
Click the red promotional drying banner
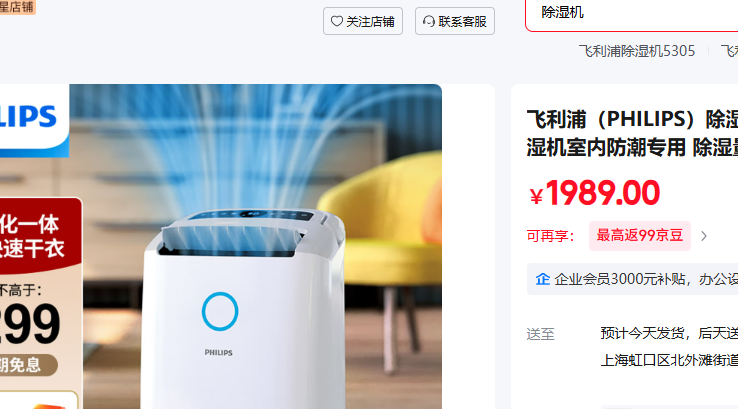point(41,236)
